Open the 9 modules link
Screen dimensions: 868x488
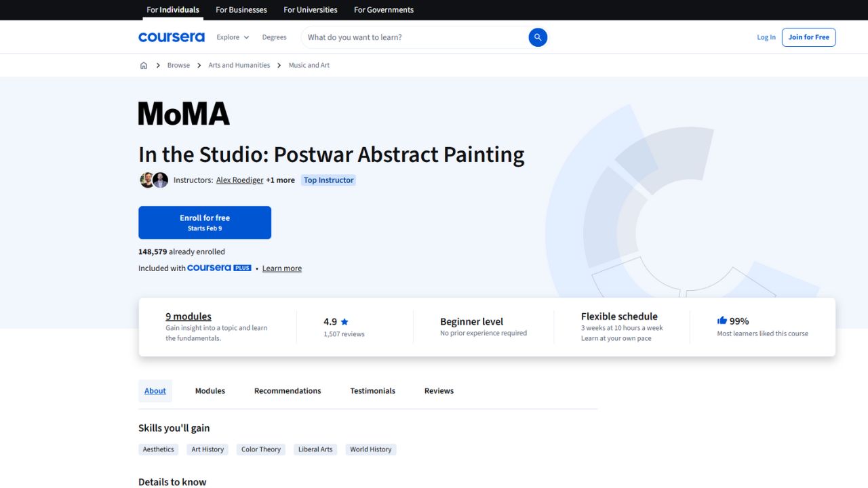tap(188, 316)
